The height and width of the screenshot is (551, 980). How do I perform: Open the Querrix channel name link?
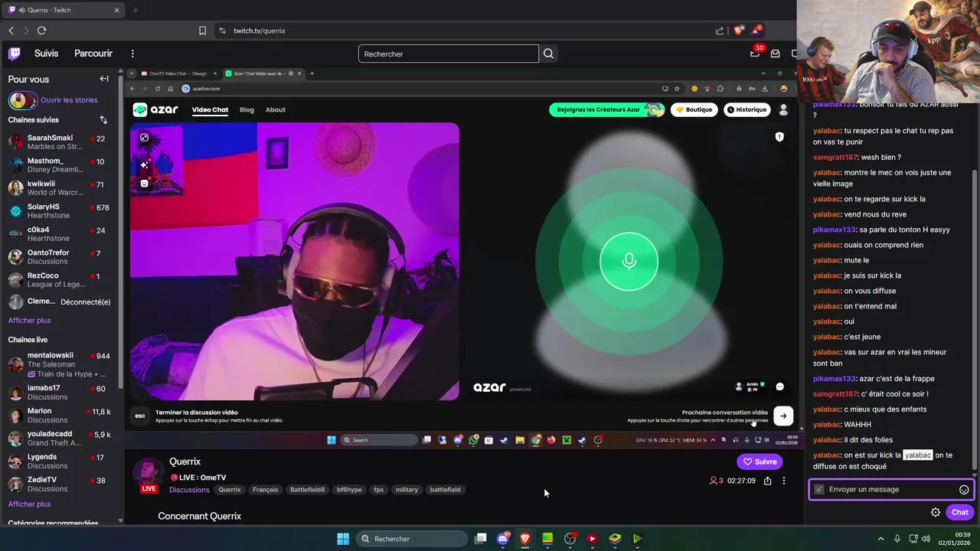(x=185, y=461)
